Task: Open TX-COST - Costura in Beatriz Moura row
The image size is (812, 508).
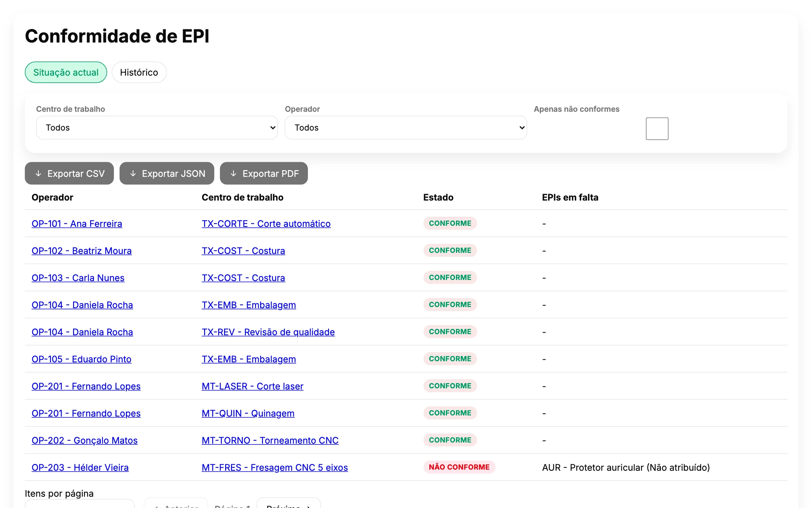Action: pyautogui.click(x=243, y=251)
